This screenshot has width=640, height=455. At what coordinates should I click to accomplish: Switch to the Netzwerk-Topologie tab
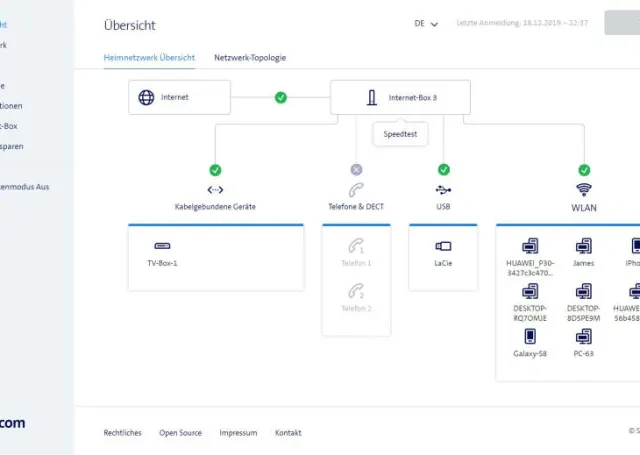(x=250, y=58)
